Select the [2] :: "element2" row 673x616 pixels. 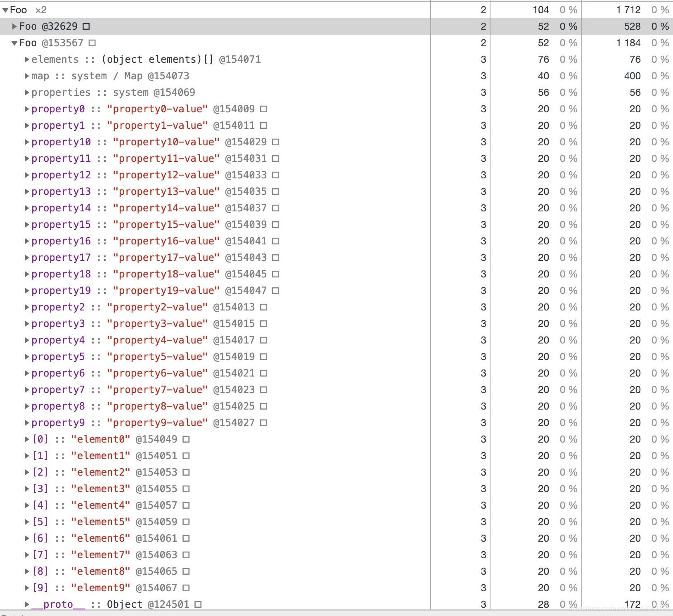(x=336, y=472)
